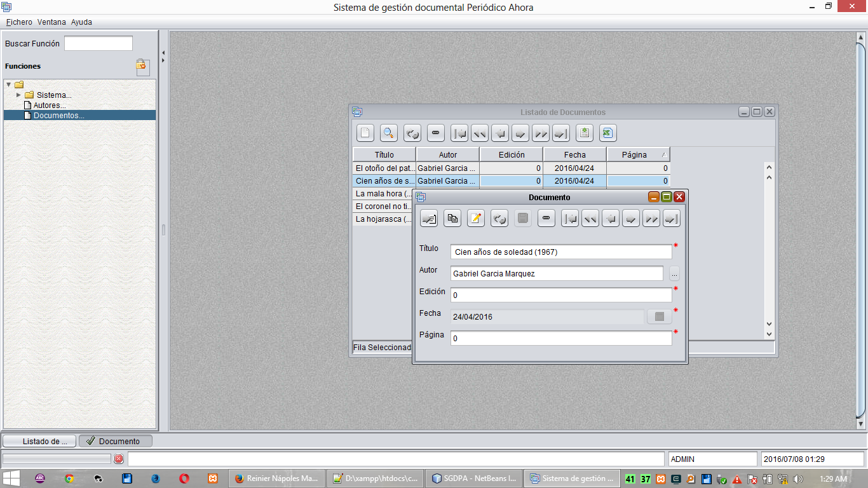868x488 pixels.
Task: Switch to the Listado de... window tab
Action: (x=40, y=441)
